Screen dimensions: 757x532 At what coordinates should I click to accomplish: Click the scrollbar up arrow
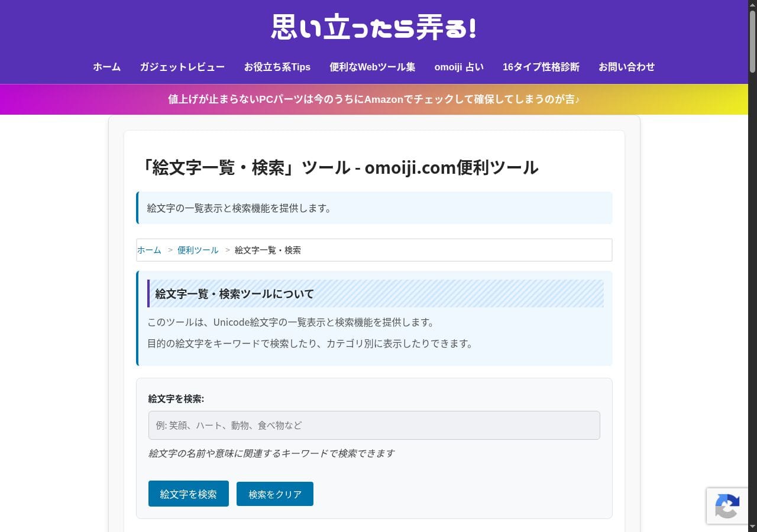click(752, 5)
